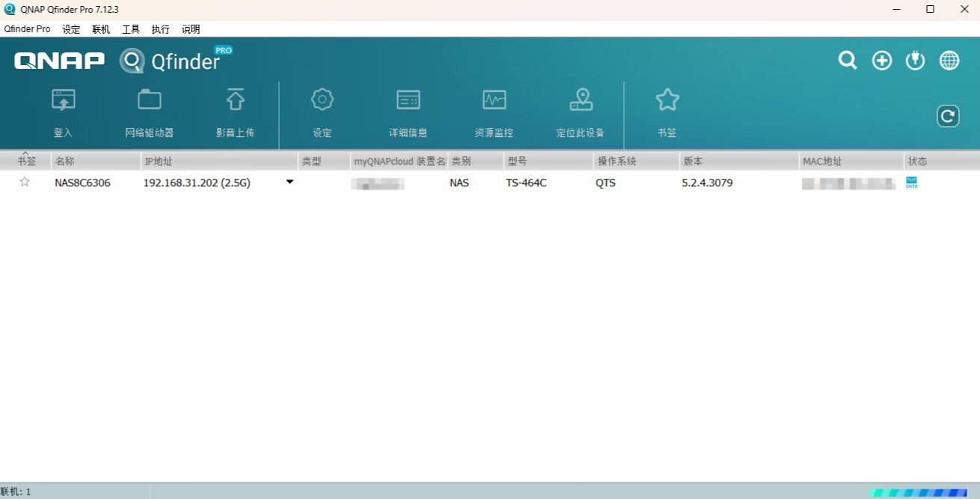The height and width of the screenshot is (499, 980).
Task: Refresh the device list
Action: pos(948,116)
